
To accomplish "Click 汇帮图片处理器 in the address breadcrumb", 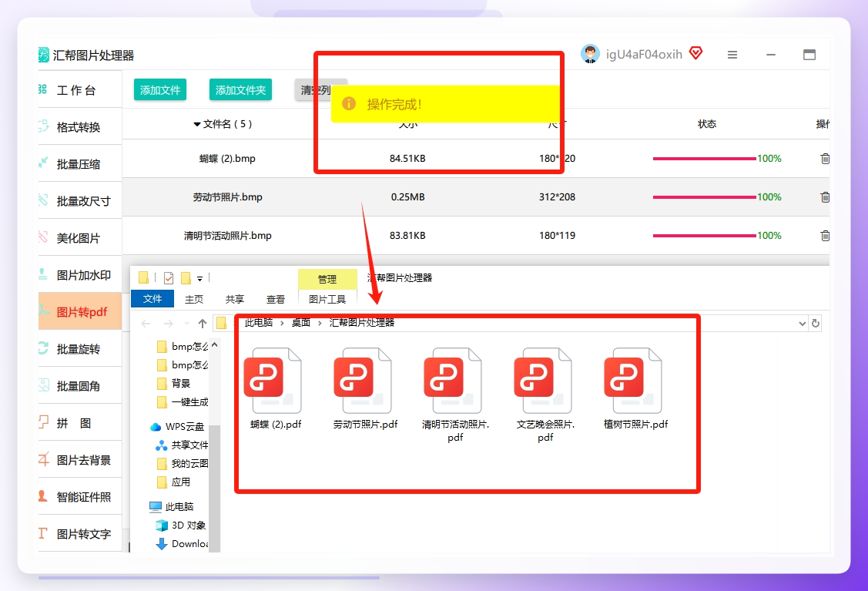I will click(361, 323).
